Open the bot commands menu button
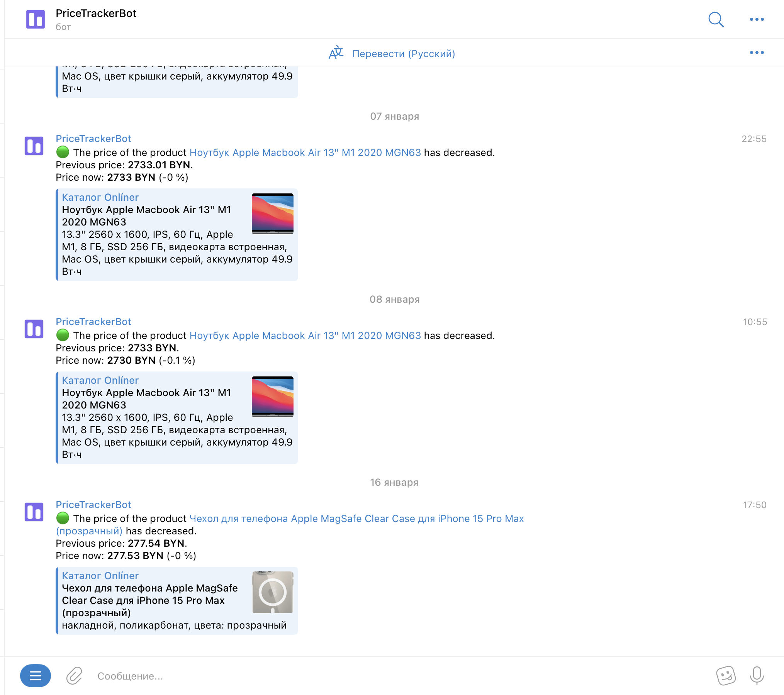784x695 pixels. (36, 676)
